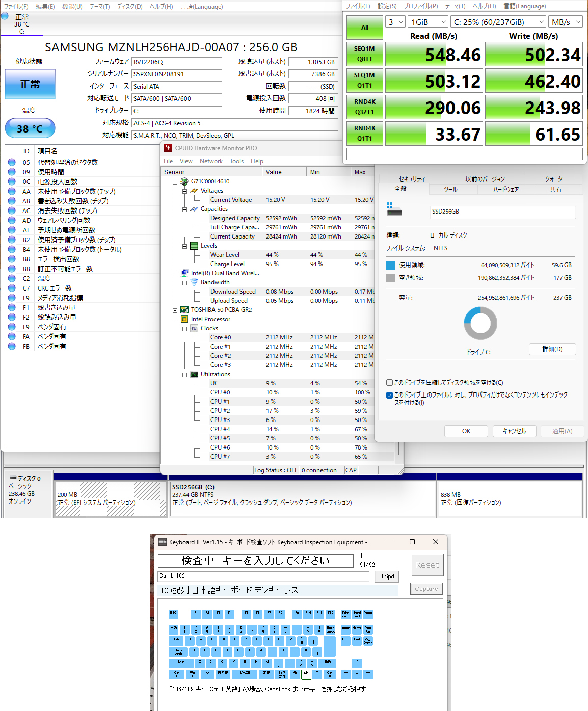Click the Levels battery icon
Screen dimensions: 588x711
click(194, 246)
